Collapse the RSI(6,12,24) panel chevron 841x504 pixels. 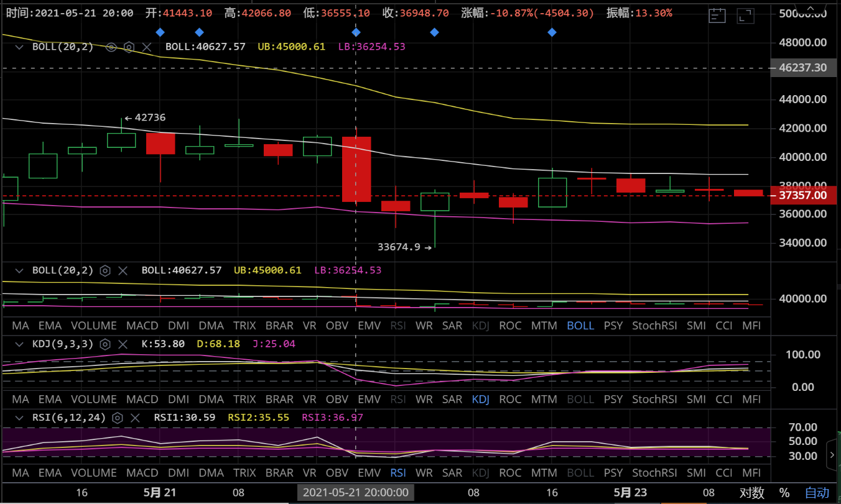(x=19, y=418)
